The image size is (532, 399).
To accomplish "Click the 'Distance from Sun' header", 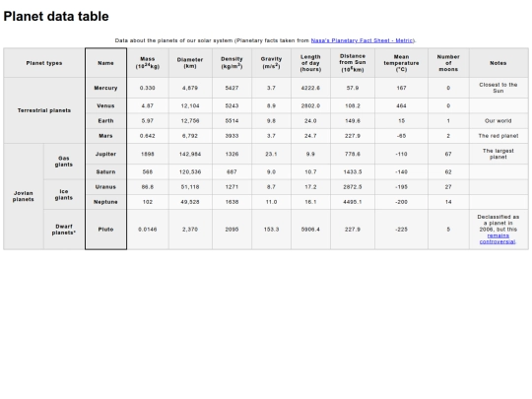I will pos(353,63).
